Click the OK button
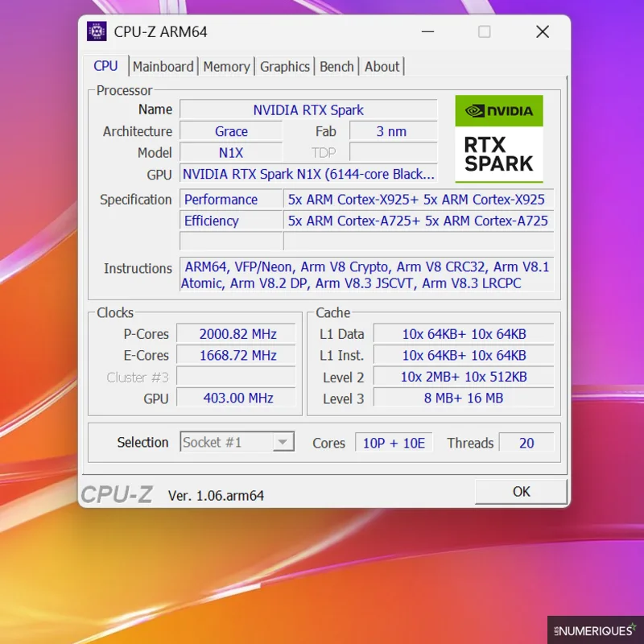The height and width of the screenshot is (644, 644). pyautogui.click(x=521, y=492)
